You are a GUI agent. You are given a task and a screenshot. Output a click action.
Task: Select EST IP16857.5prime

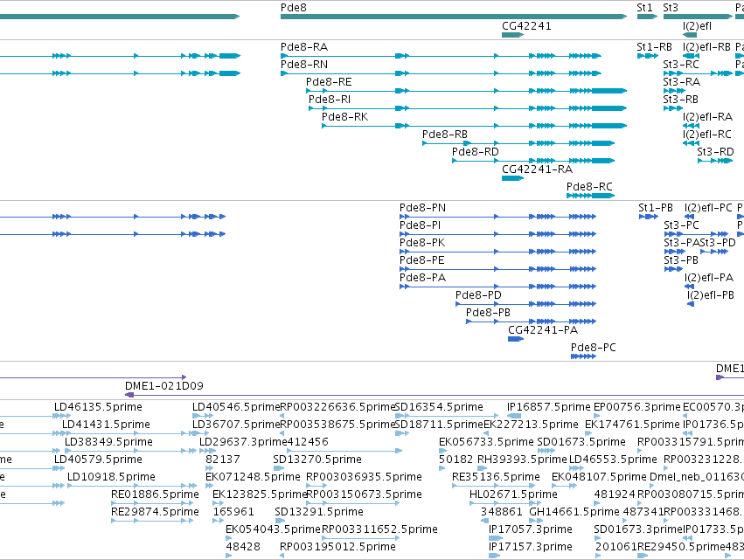click(548, 407)
